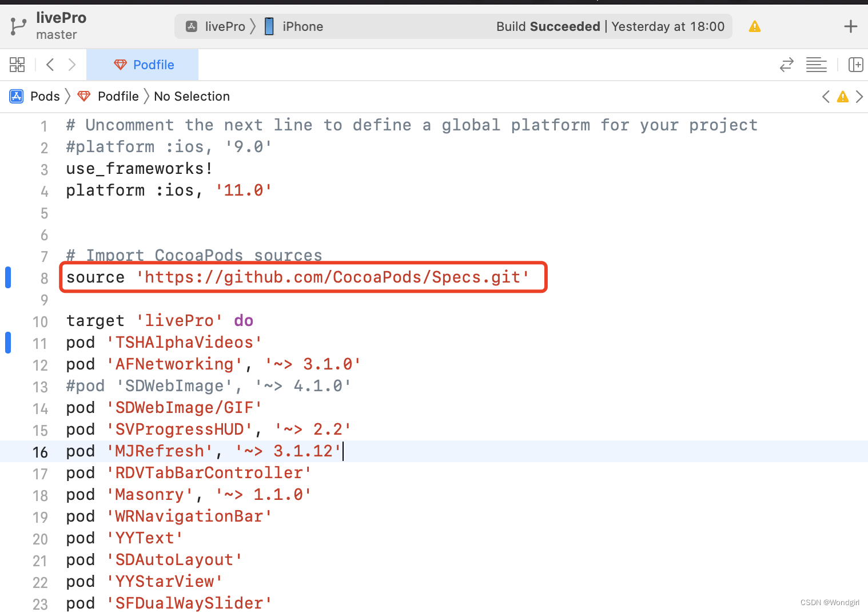The width and height of the screenshot is (868, 612).
Task: Click the pod 'SDWebImage/GIF' line
Action: 164,407
